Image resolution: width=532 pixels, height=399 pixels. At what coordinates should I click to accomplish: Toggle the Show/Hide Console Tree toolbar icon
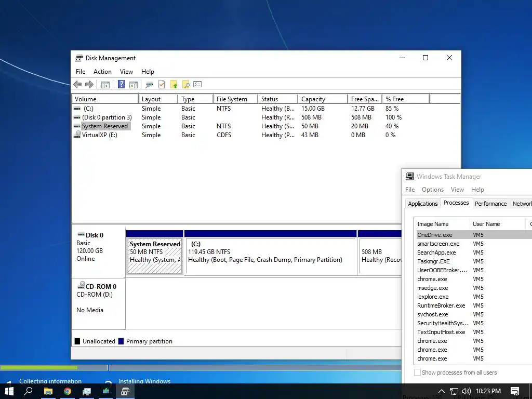[x=105, y=85]
